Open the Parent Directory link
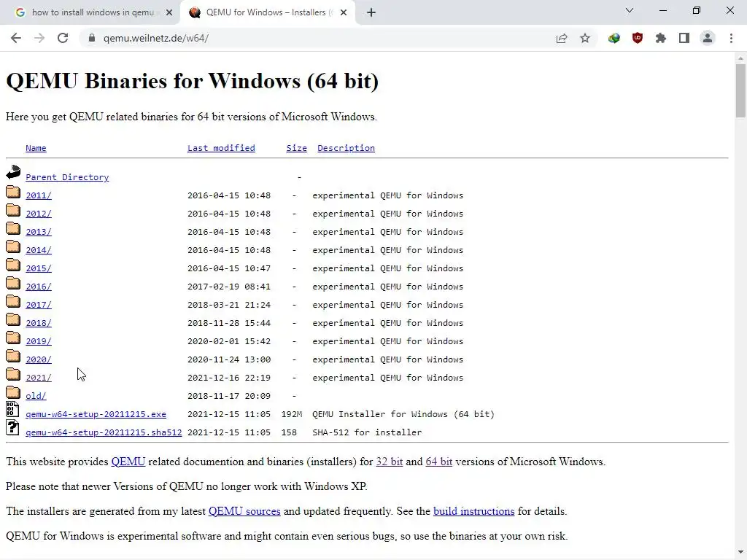 tap(67, 177)
